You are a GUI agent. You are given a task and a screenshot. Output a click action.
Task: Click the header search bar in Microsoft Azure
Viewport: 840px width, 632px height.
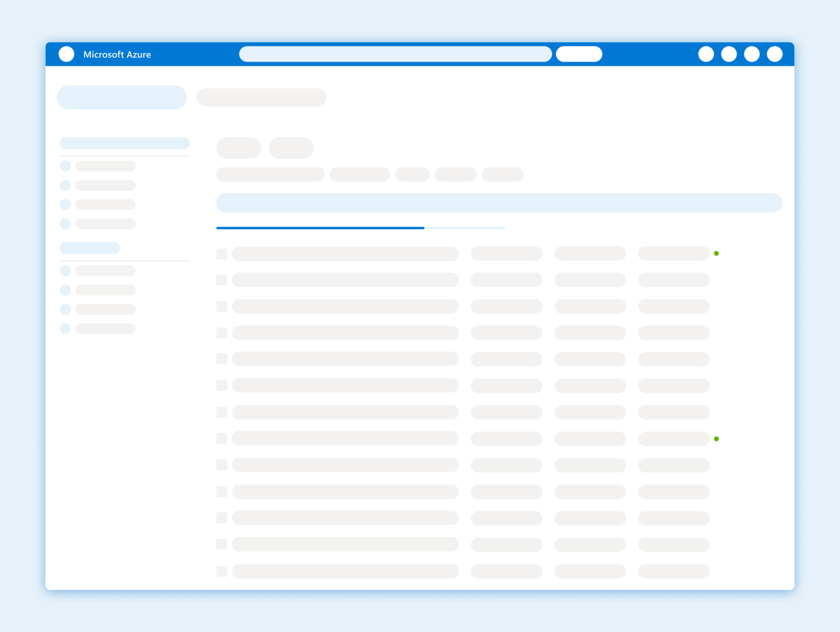pos(395,54)
